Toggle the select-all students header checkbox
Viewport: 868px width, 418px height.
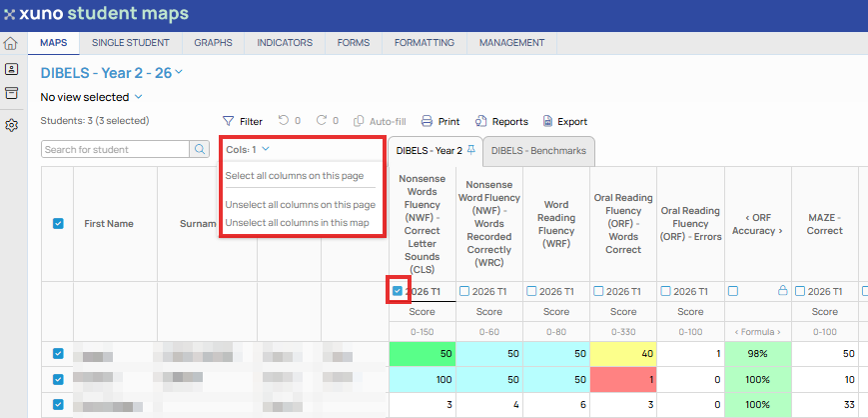[58, 223]
